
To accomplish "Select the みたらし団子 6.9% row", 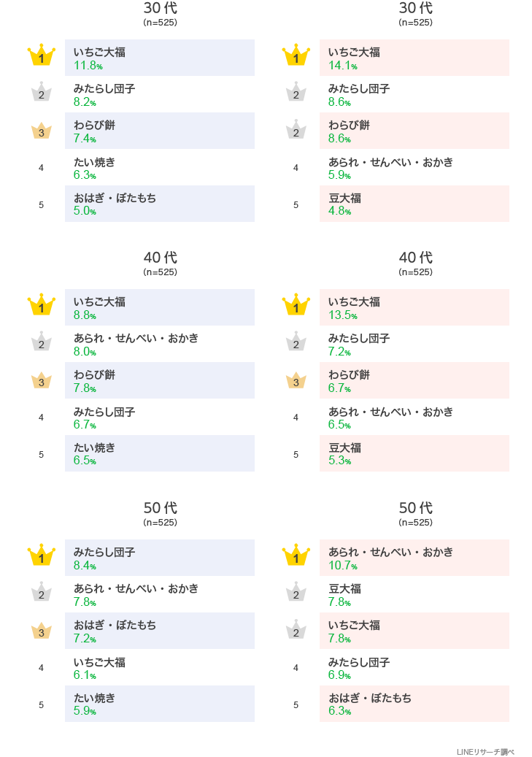I will (x=414, y=667).
